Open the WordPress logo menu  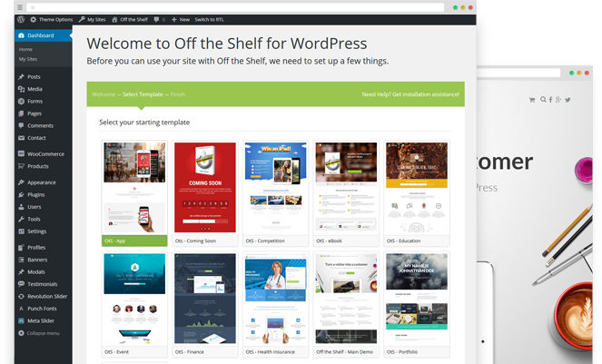pos(21,19)
